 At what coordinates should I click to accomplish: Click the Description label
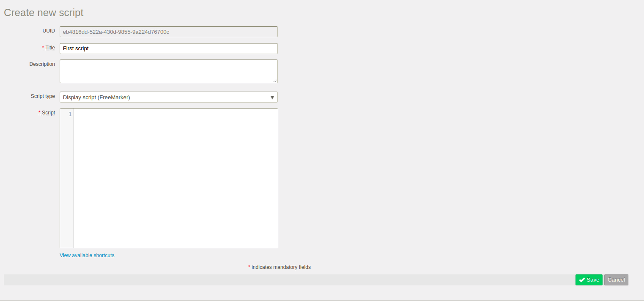42,64
